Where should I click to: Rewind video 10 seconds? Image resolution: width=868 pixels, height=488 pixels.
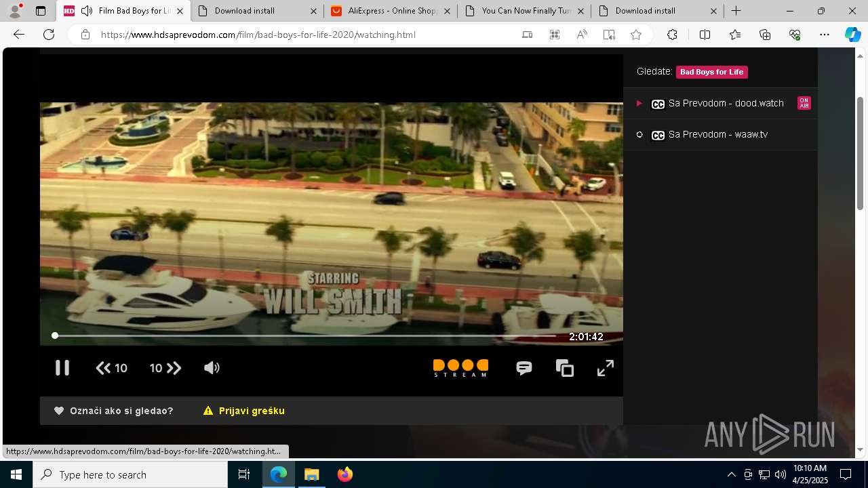pos(112,368)
